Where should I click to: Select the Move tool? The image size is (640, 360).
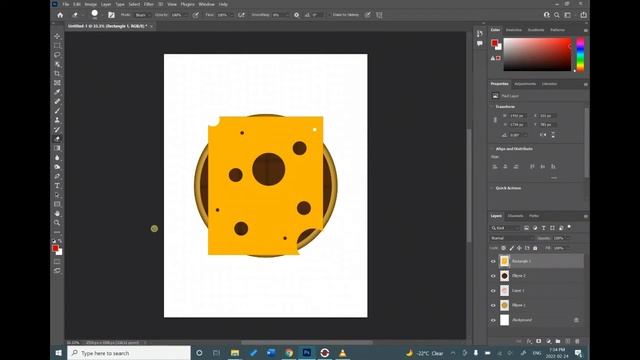click(x=57, y=36)
